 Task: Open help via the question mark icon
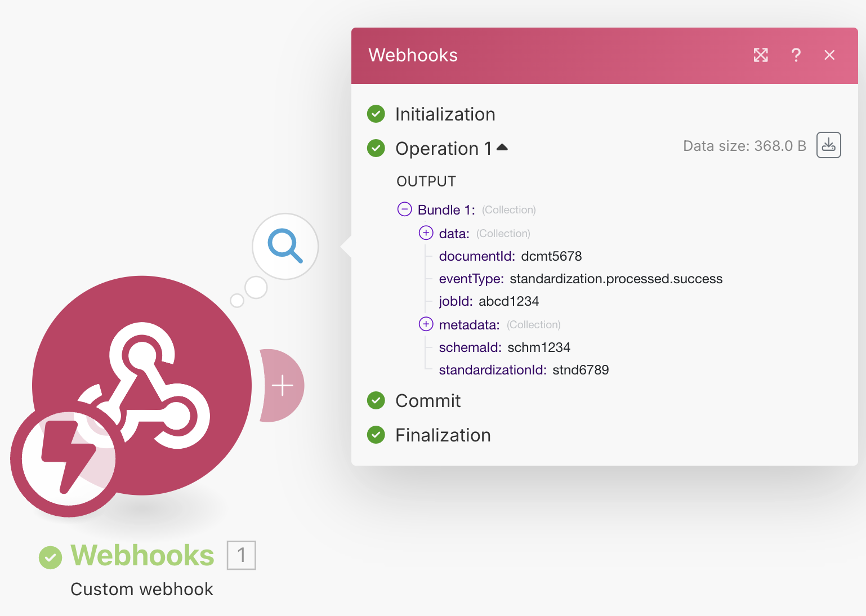tap(796, 55)
